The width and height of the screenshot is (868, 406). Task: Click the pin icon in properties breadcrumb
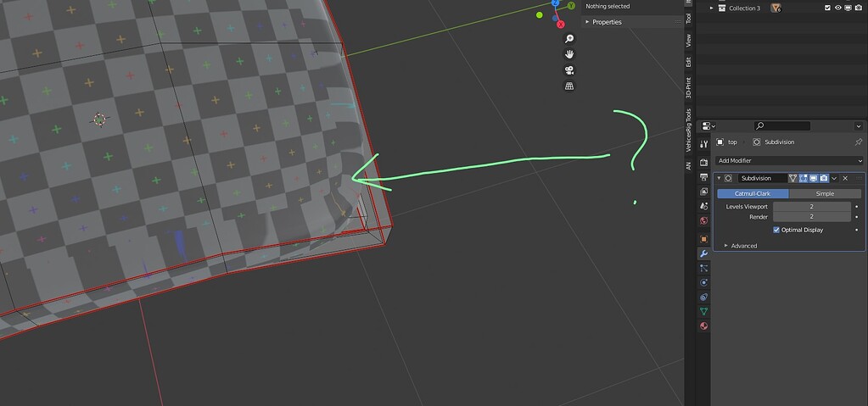click(859, 142)
